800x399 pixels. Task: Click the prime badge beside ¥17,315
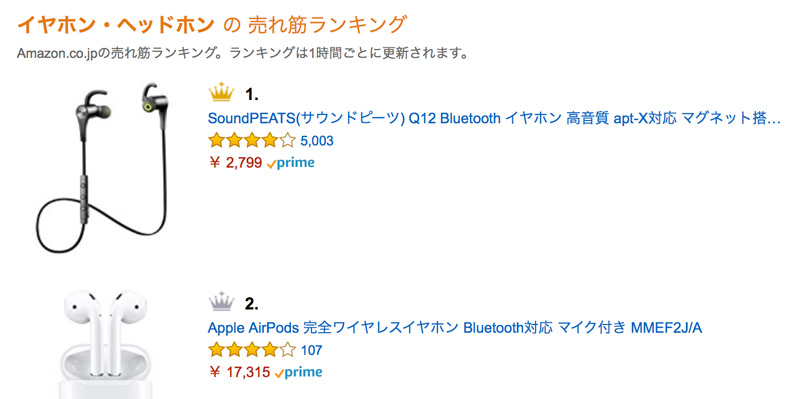[x=298, y=372]
